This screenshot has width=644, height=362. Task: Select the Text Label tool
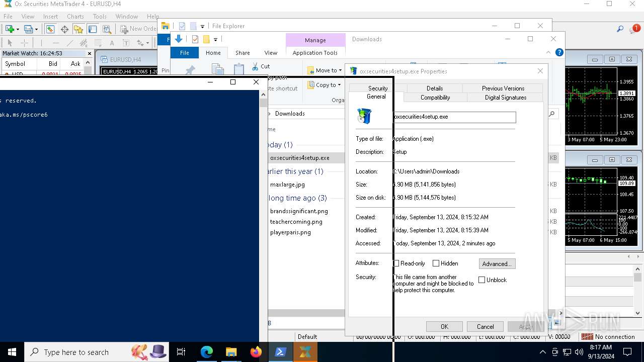click(x=126, y=43)
